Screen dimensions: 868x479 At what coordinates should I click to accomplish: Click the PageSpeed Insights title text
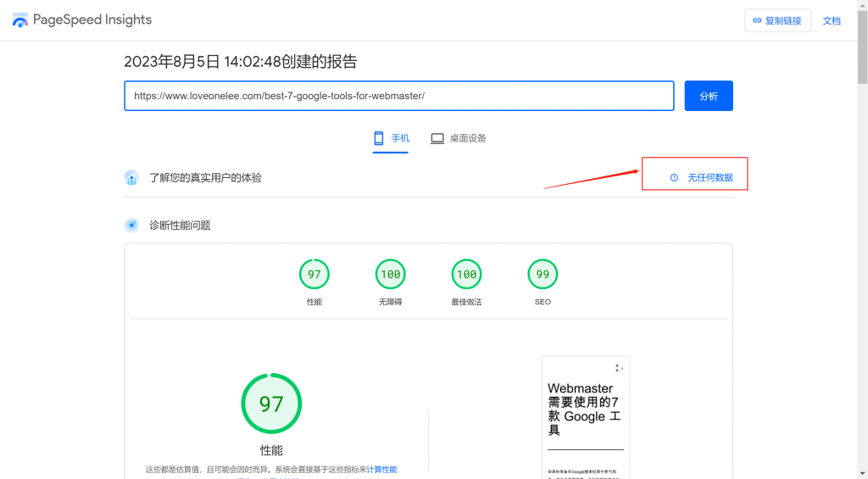point(92,20)
